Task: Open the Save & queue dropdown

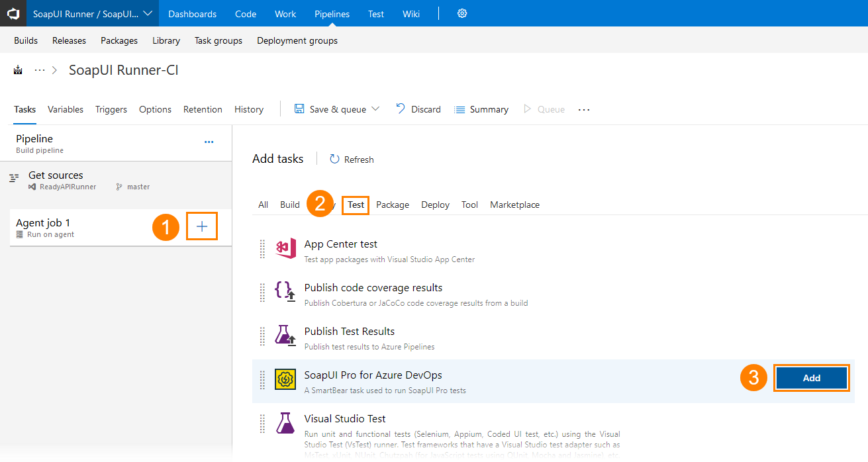Action: click(337, 109)
